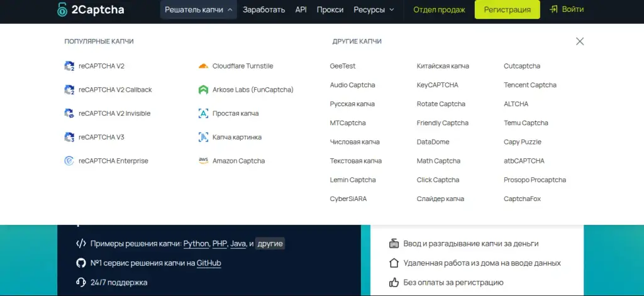644x296 pixels.
Task: Click the code brackets icon near Примеры
Action: tap(81, 243)
